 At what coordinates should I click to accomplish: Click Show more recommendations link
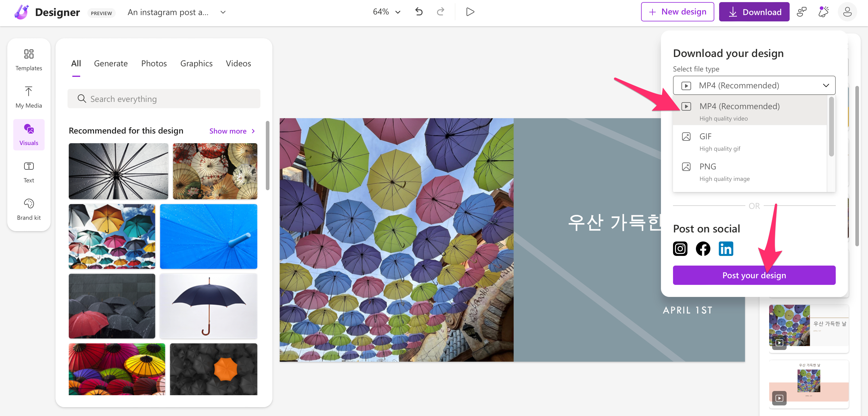click(x=232, y=131)
